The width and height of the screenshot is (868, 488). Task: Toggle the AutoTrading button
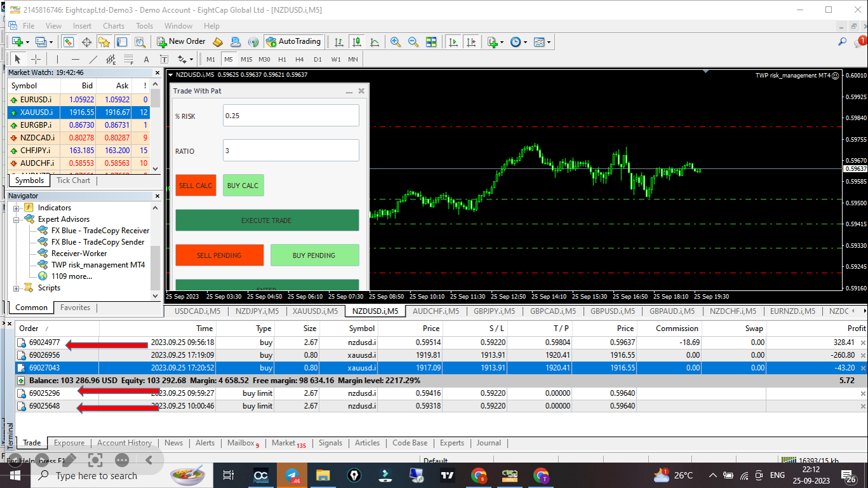(x=292, y=41)
